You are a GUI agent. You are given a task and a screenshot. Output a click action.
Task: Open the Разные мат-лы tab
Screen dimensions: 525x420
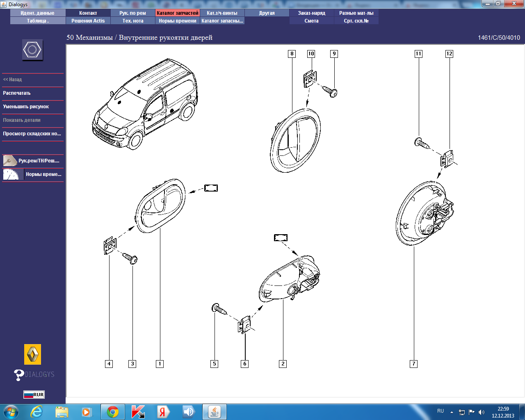click(x=356, y=13)
